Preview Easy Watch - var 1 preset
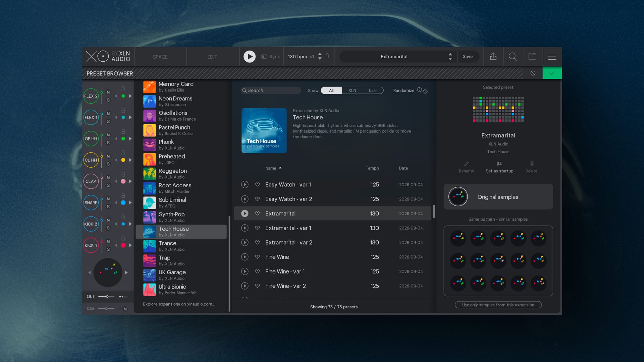Image resolution: width=644 pixels, height=362 pixels. [245, 184]
